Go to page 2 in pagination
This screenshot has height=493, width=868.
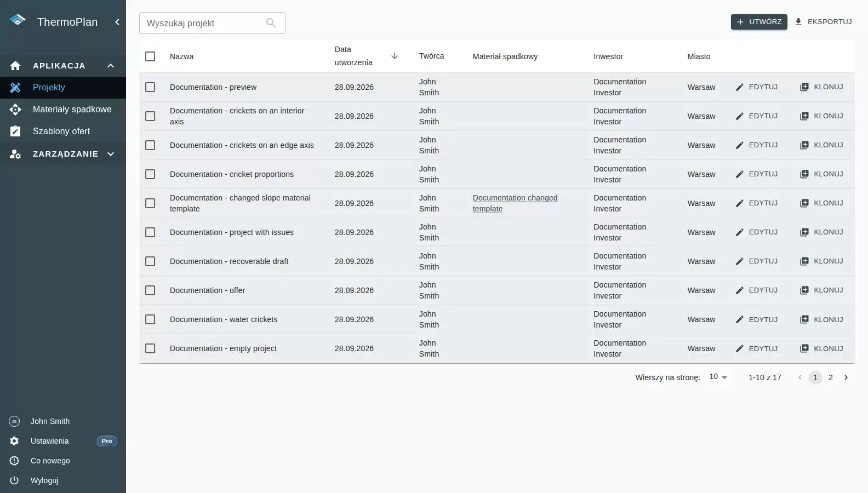click(x=831, y=377)
